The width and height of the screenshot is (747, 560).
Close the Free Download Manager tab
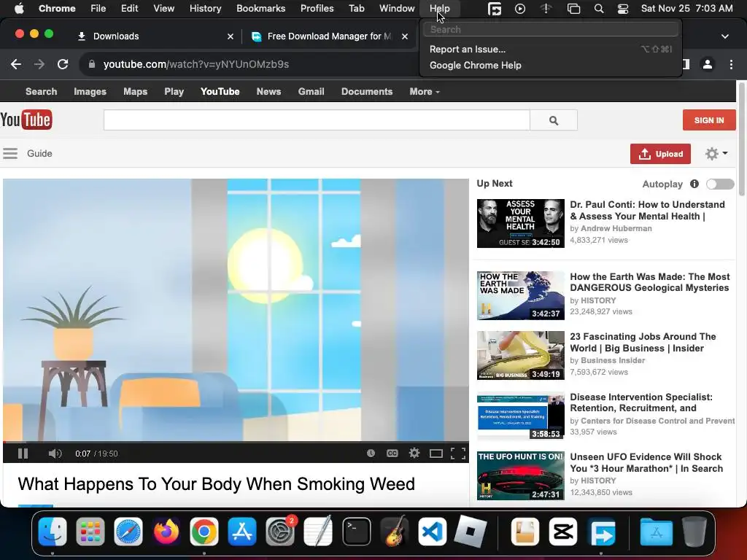tap(404, 36)
